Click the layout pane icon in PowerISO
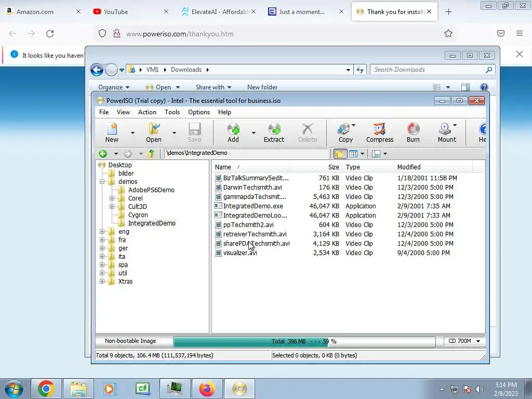The height and width of the screenshot is (399, 532). (x=376, y=154)
